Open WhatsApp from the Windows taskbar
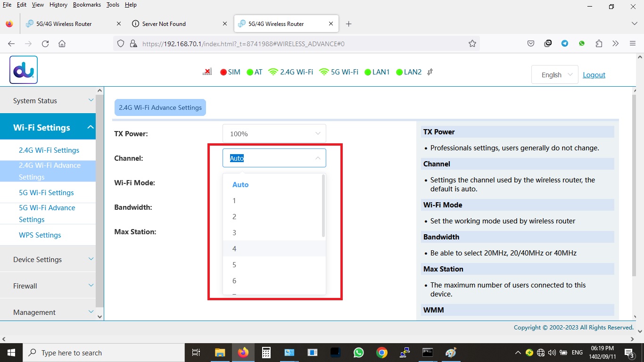The width and height of the screenshot is (644, 362). pos(359,353)
